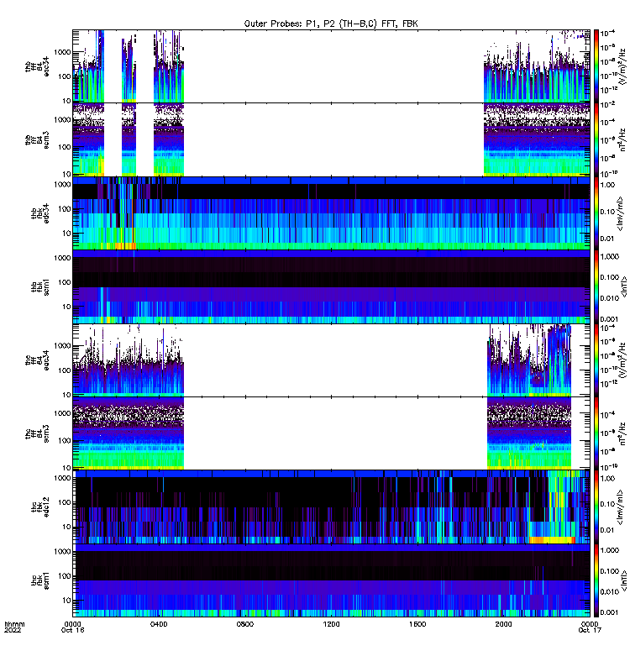
Task: Select the thb fbk scm1 filter bank panel
Action: coord(331,286)
